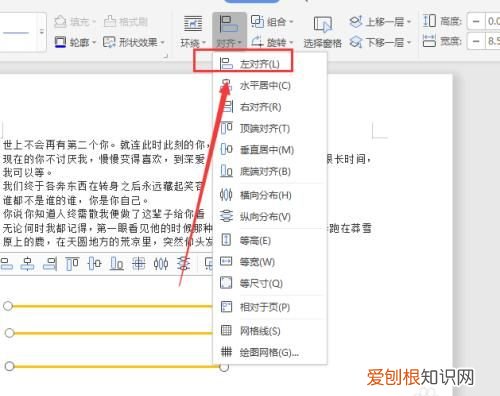Distribute shapes with 纵向分布(V)
Screen dimensions: 500x396
(270, 217)
